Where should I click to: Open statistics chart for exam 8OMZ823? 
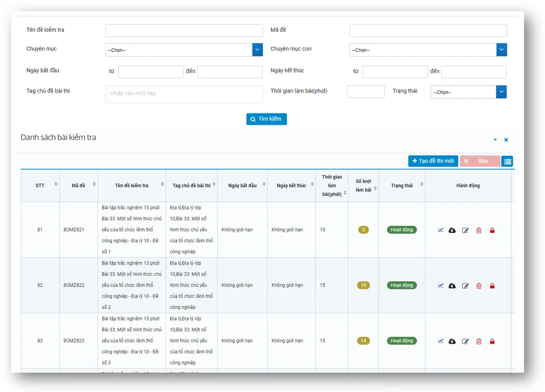441,341
